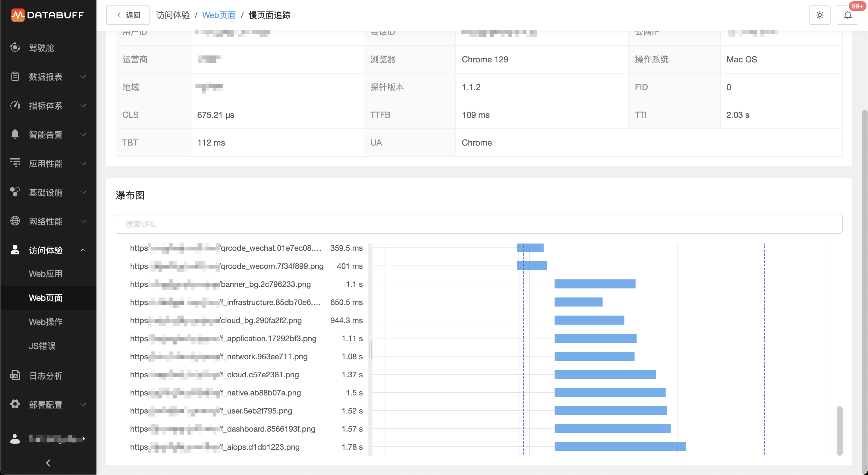
Task: Open the Web操作 submenu item
Action: click(x=48, y=322)
